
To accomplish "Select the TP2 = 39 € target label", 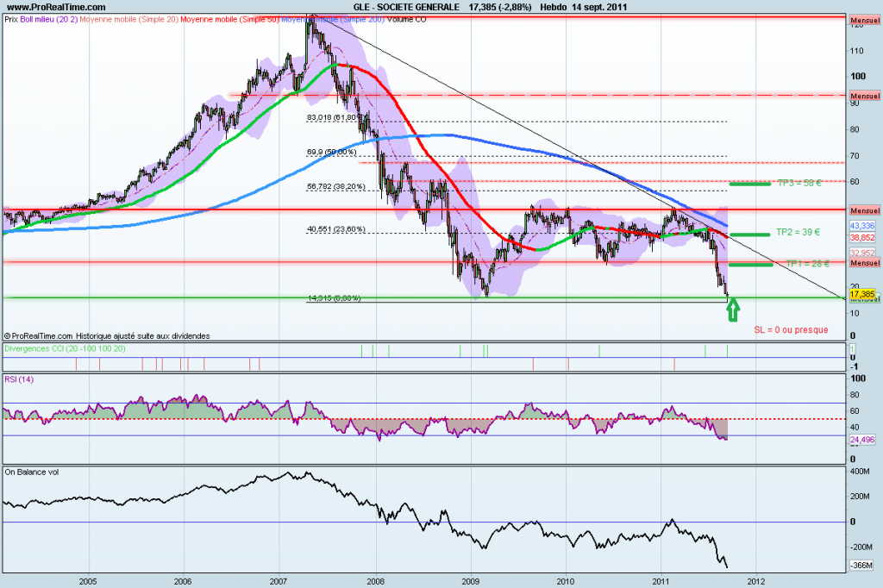I will point(798,232).
